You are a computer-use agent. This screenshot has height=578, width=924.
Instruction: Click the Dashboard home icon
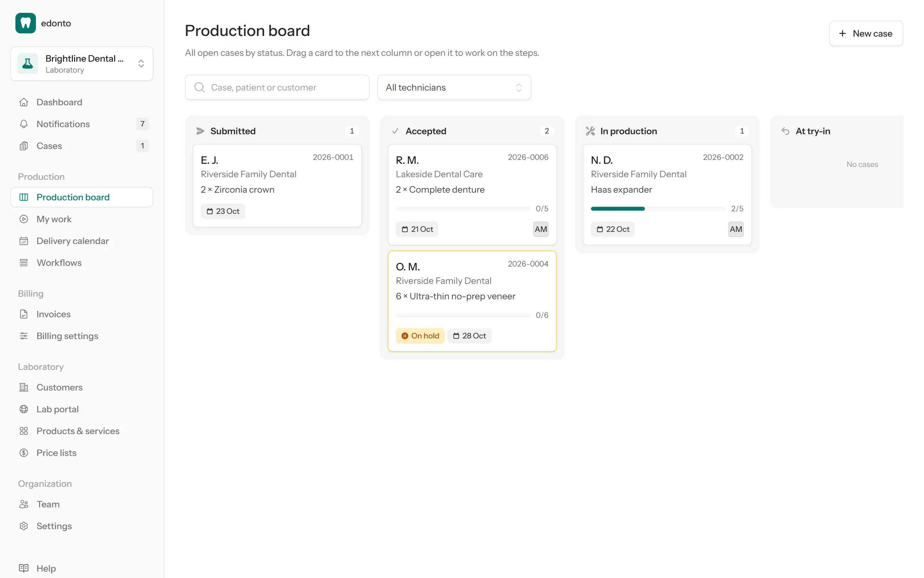[24, 102]
